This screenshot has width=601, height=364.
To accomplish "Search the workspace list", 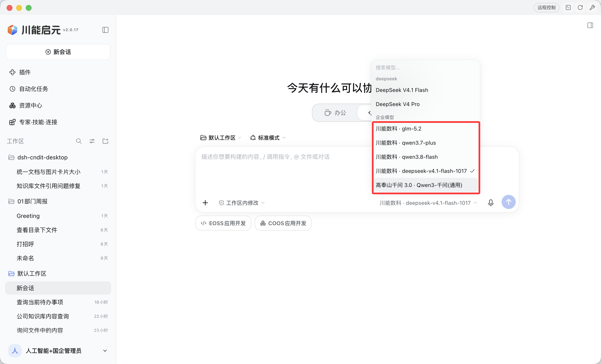I will tap(78, 141).
